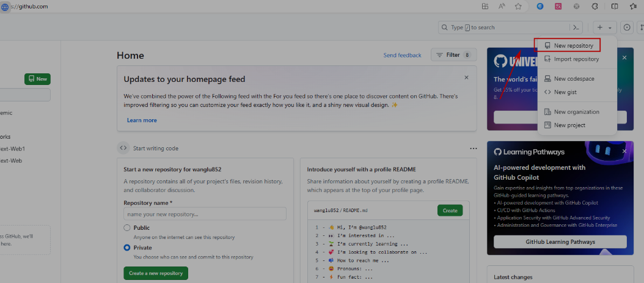Click the green Create a new repository button
The width and height of the screenshot is (644, 283).
[x=156, y=273]
